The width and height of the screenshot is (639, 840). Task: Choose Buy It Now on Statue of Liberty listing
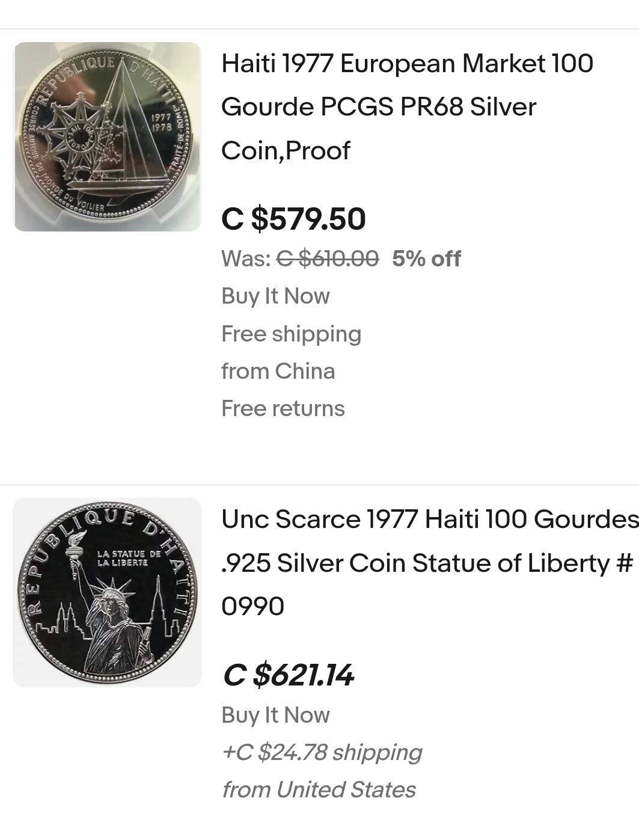(275, 716)
